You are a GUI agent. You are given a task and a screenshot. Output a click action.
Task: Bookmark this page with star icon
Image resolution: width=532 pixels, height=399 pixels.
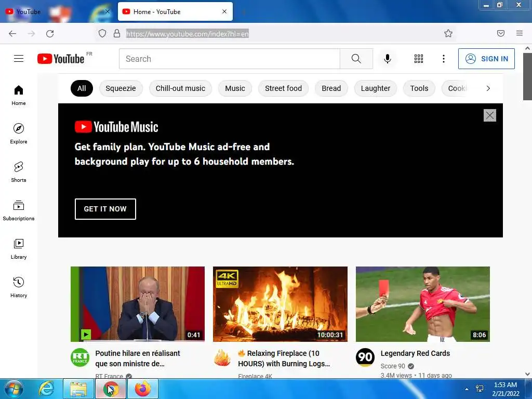448,33
